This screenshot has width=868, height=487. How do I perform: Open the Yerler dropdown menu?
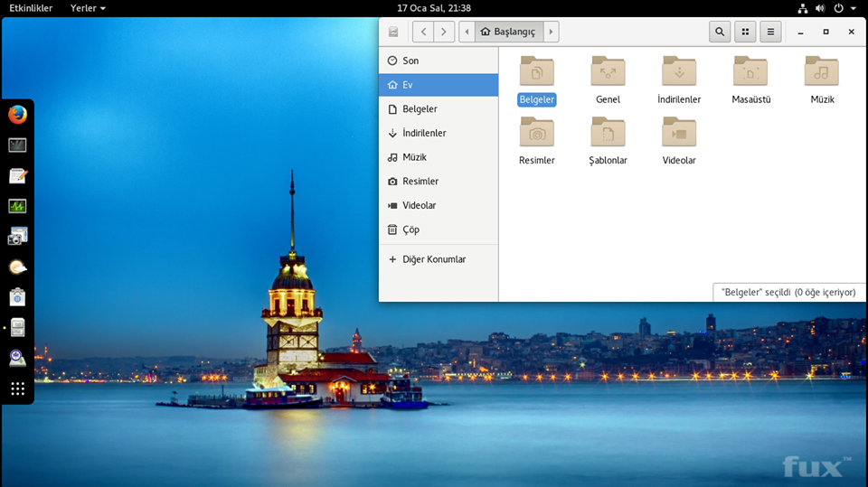(88, 8)
